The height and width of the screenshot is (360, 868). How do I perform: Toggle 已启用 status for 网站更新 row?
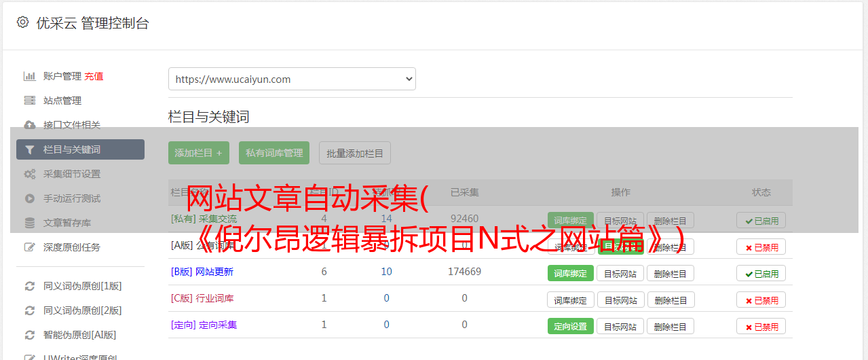[761, 273]
